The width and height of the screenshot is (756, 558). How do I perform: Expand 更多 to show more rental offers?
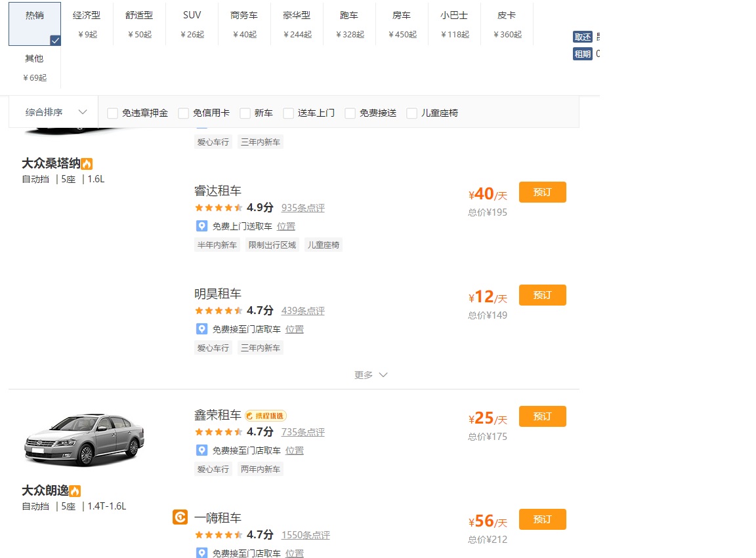[371, 374]
